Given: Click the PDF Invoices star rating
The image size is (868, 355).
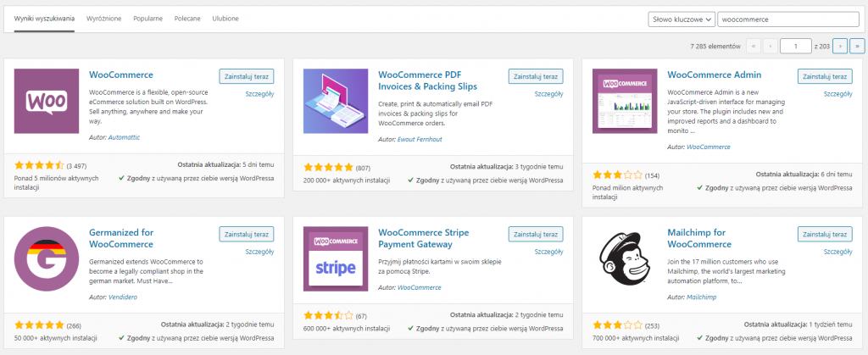Looking at the screenshot, I should click(x=328, y=166).
